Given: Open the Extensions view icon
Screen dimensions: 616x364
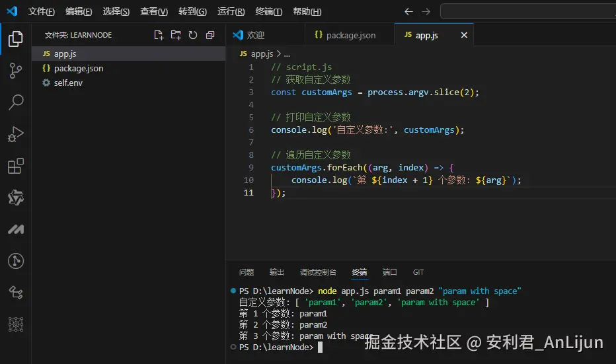Looking at the screenshot, I should 16,166.
